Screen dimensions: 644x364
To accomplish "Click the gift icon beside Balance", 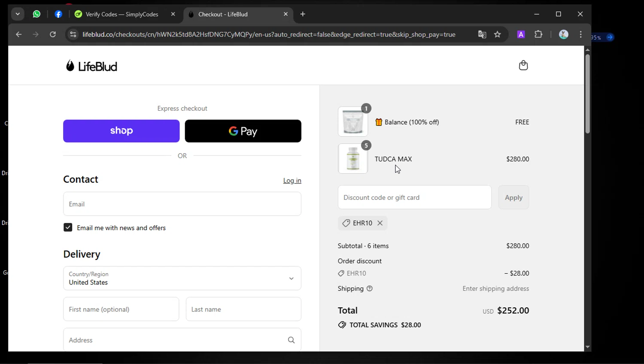I will pos(379,122).
